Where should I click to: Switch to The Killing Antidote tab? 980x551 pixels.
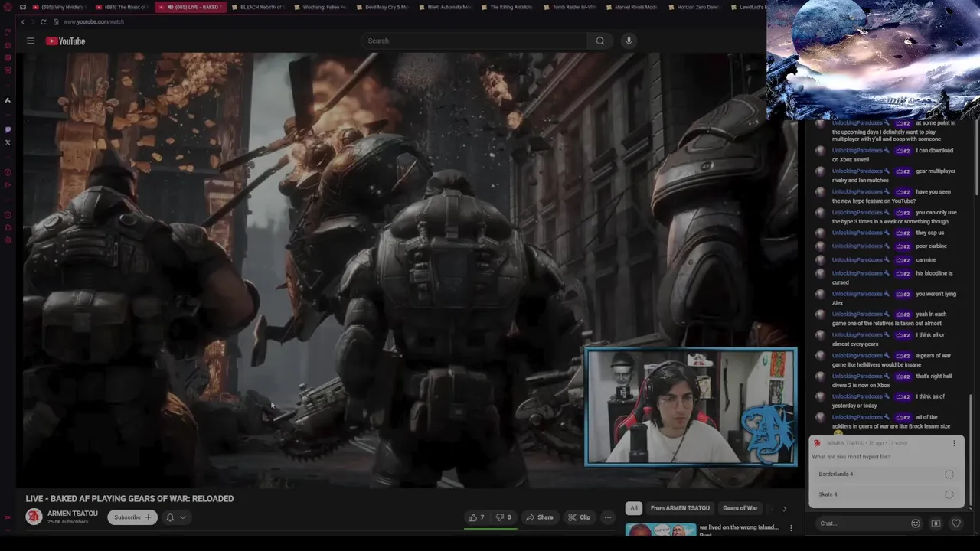click(x=507, y=7)
